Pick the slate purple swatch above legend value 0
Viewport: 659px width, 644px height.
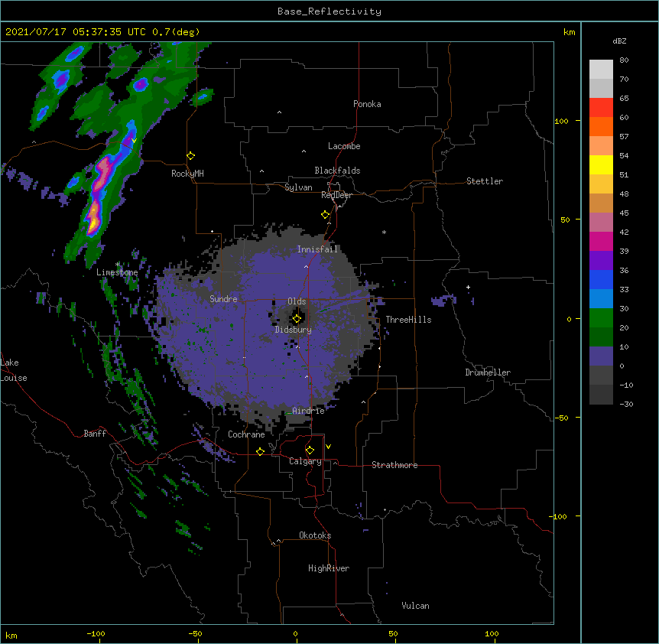coord(601,356)
